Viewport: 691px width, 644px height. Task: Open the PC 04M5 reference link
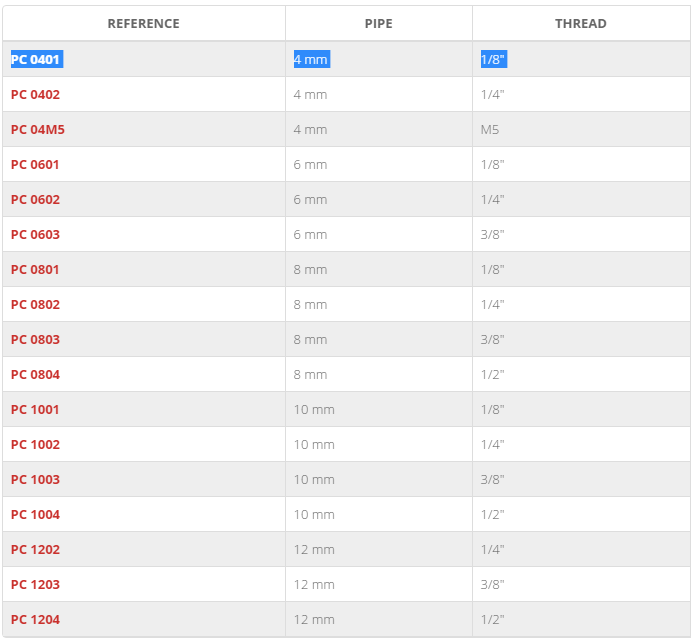[x=38, y=129]
